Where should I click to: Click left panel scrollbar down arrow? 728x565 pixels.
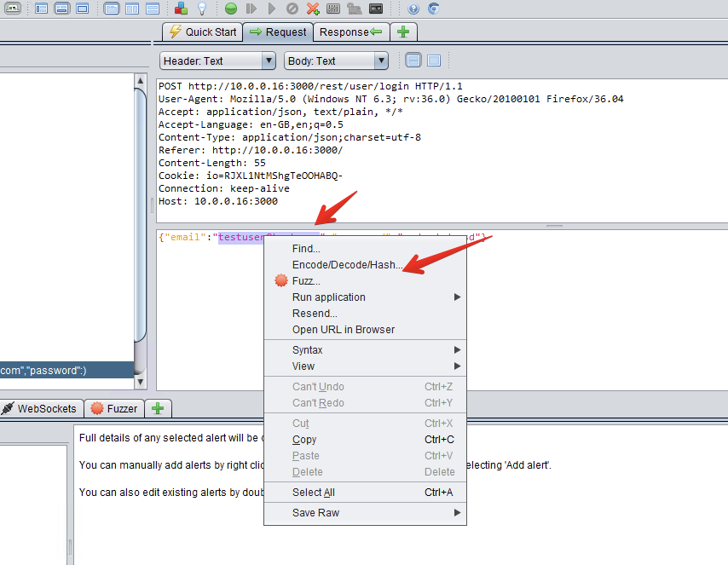(140, 383)
